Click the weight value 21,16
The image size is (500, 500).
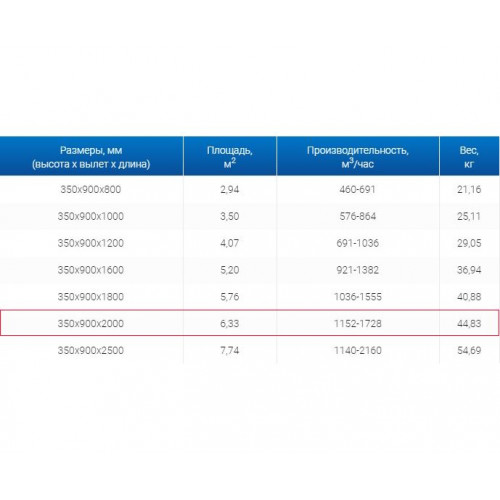click(469, 189)
